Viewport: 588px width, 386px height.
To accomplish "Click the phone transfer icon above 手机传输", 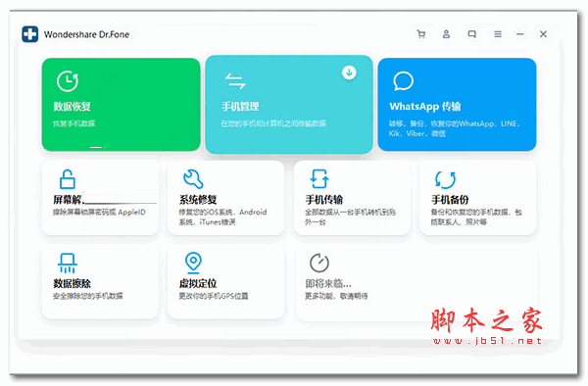I will 319,178.
